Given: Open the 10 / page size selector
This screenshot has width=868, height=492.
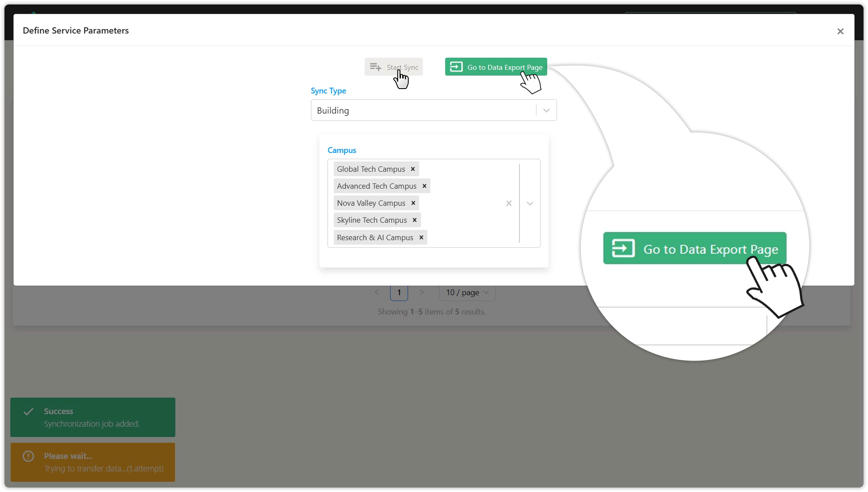Looking at the screenshot, I should [467, 293].
